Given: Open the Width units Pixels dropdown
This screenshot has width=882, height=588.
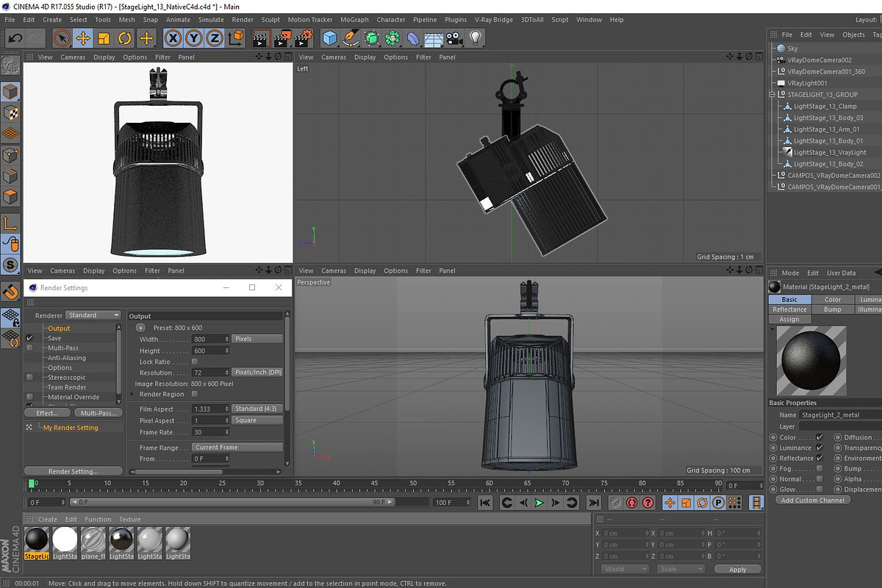Looking at the screenshot, I should pyautogui.click(x=257, y=339).
